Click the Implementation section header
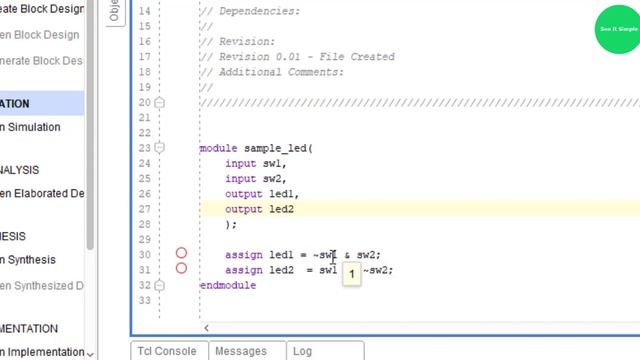The height and width of the screenshot is (360, 640). (x=29, y=329)
